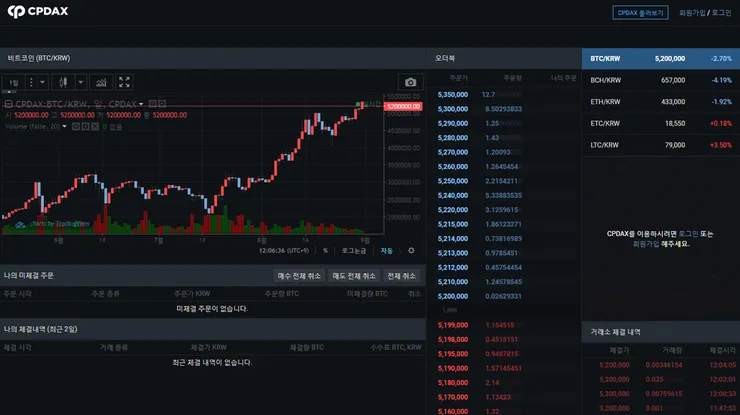The width and height of the screenshot is (740, 415).
Task: Remove the Volume indicator with X icon
Action: pyautogui.click(x=95, y=127)
